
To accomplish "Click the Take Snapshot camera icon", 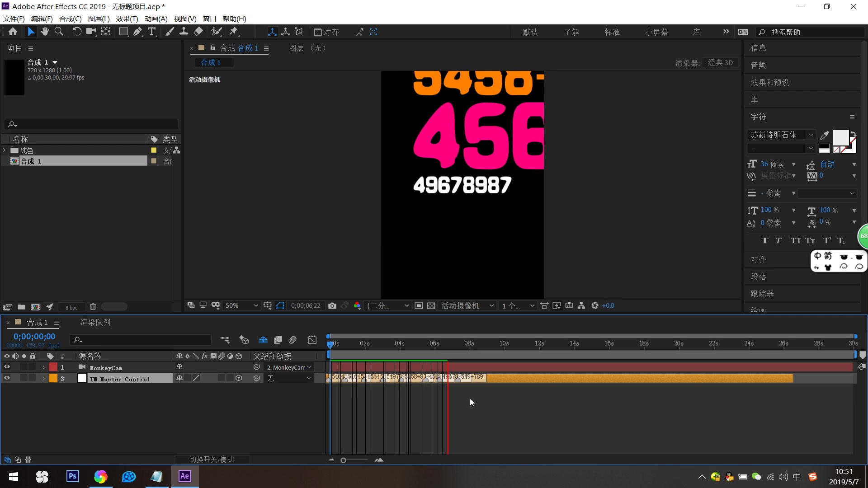I will tap(332, 306).
